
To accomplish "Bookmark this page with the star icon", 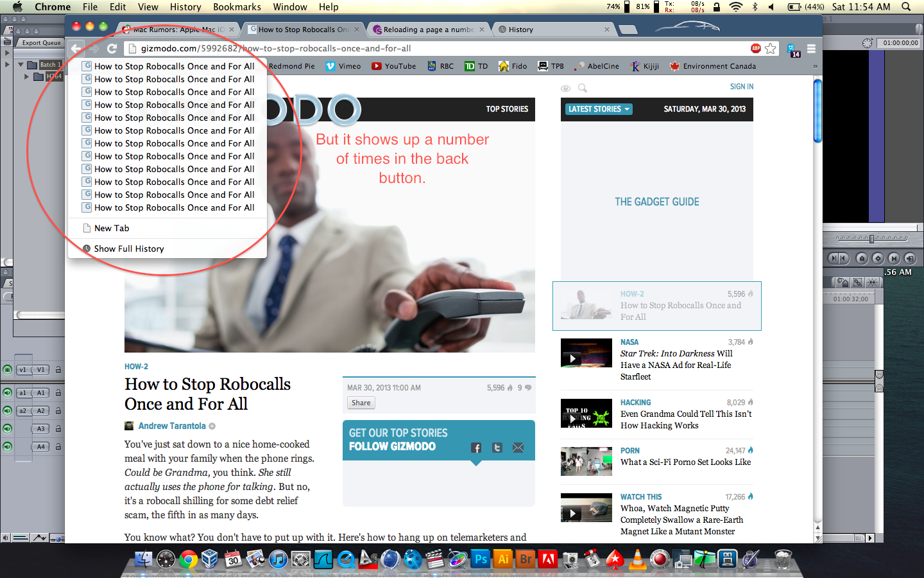I will 771,49.
